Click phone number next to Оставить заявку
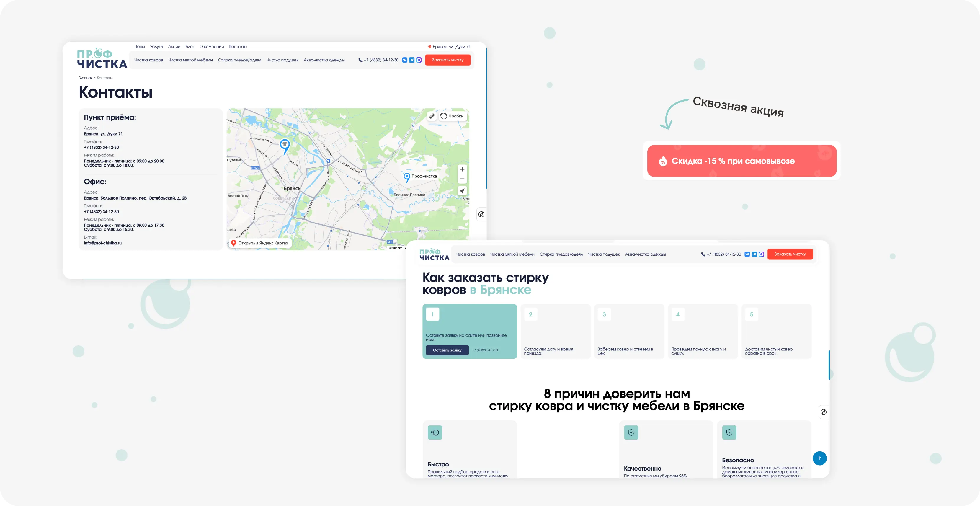The image size is (980, 506). coord(486,350)
